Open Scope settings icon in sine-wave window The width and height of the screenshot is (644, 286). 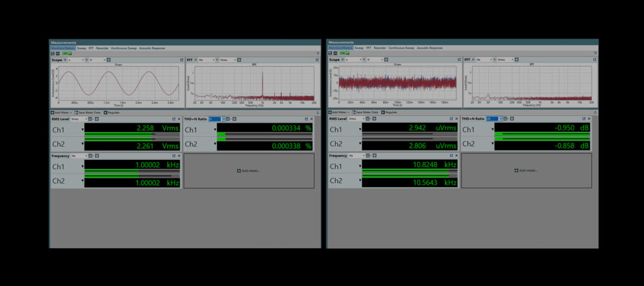point(108,60)
